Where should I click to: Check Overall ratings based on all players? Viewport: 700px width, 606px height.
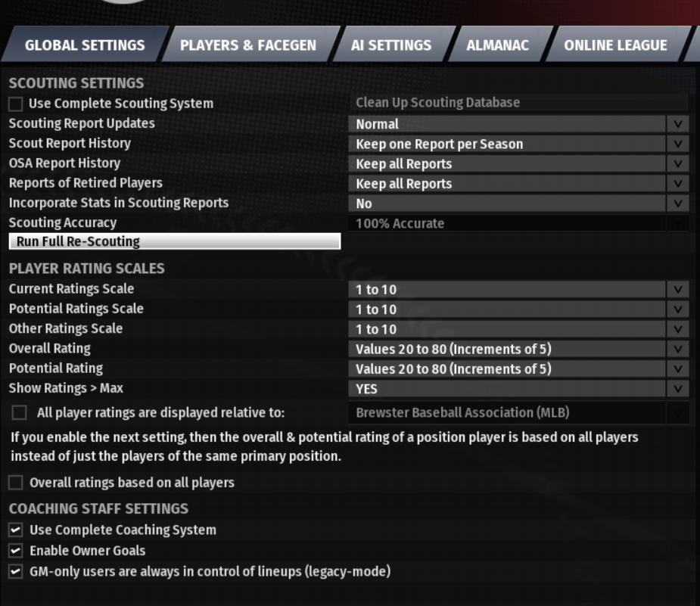(16, 483)
